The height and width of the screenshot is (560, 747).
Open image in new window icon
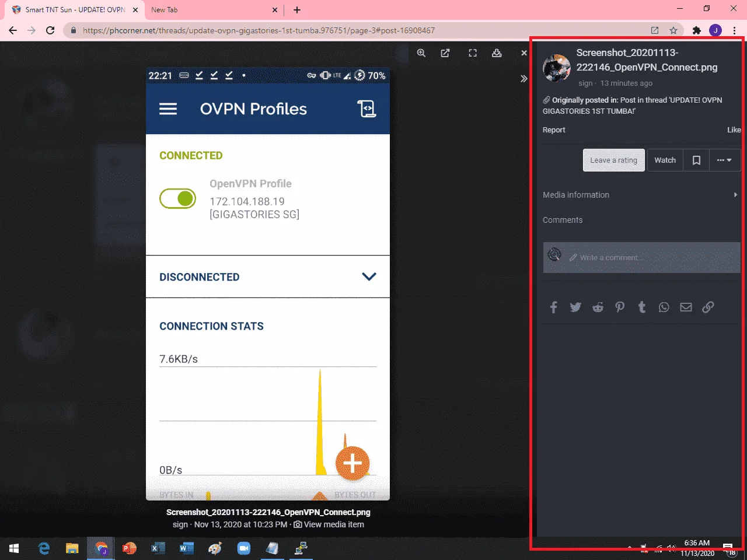[445, 53]
